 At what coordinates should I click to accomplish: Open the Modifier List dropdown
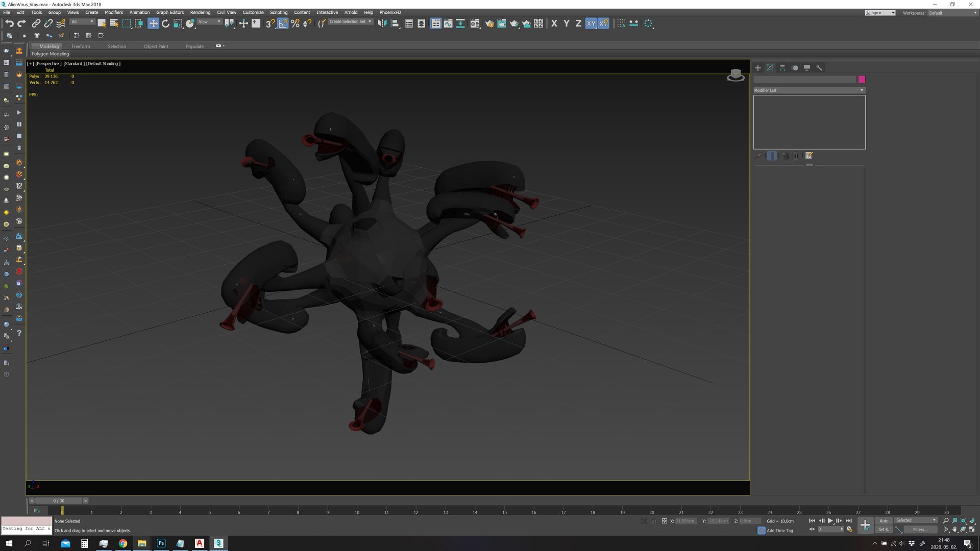(x=809, y=90)
